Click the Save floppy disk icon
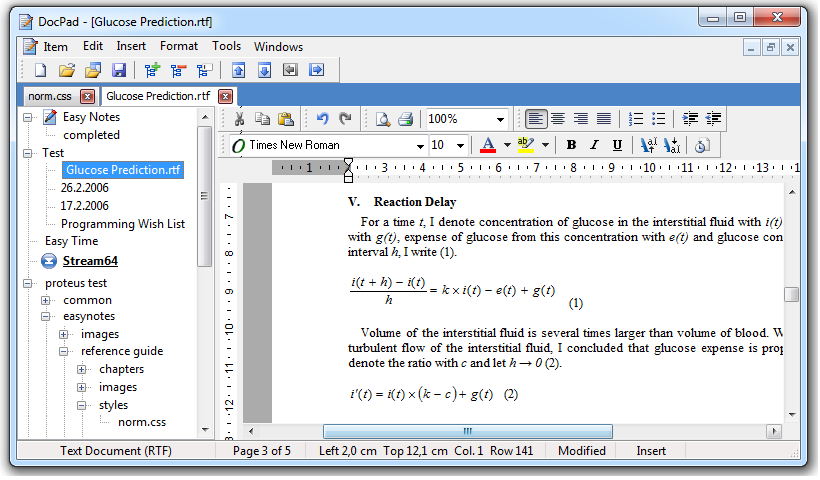820x480 pixels. (119, 70)
